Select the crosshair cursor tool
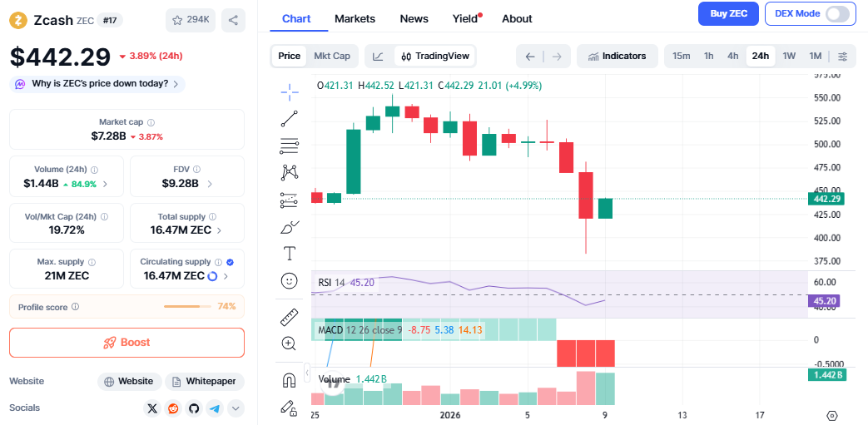This screenshot has width=868, height=425. [x=290, y=91]
